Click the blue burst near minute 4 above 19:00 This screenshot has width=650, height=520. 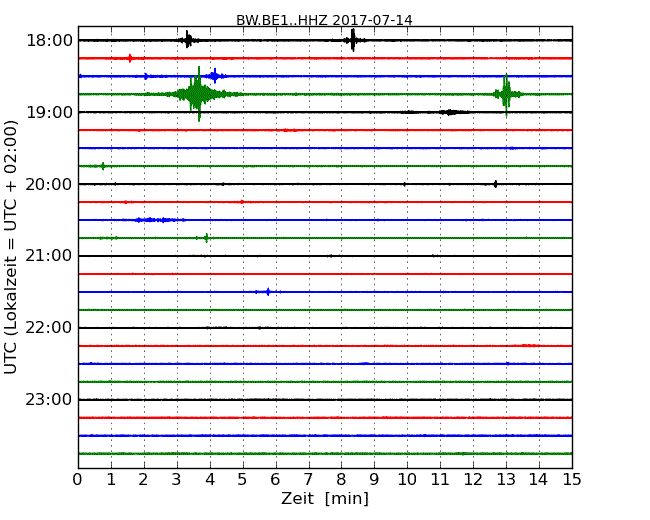click(215, 76)
